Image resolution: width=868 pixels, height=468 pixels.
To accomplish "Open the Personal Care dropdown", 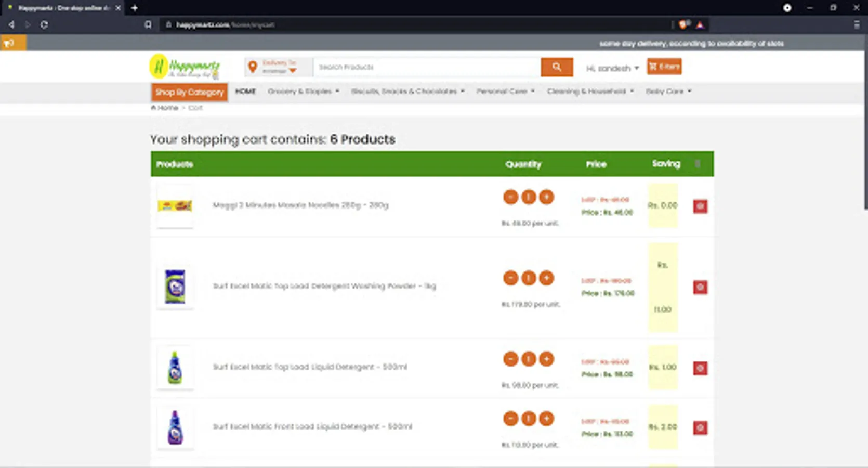I will (506, 91).
